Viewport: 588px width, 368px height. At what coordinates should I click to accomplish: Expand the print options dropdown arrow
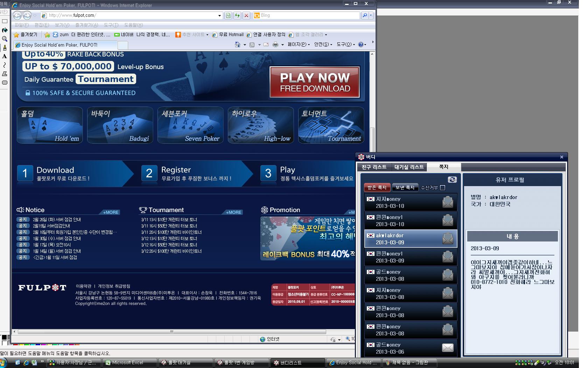(x=282, y=45)
